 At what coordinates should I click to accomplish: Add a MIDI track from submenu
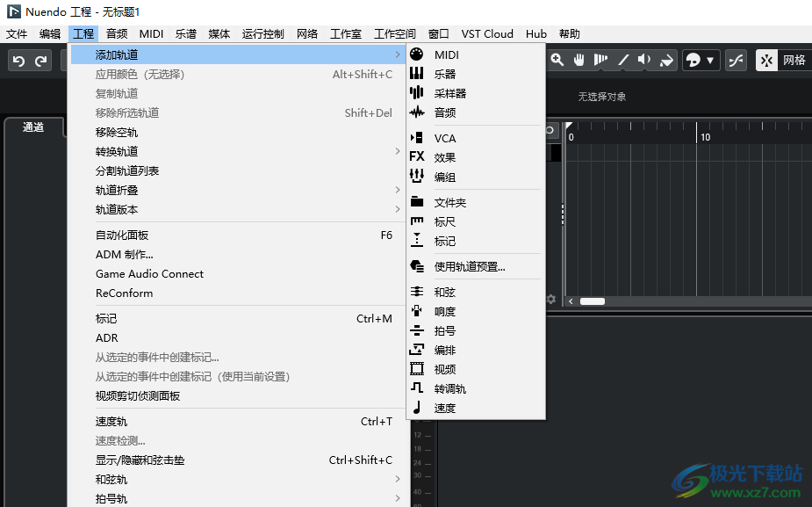[x=446, y=55]
